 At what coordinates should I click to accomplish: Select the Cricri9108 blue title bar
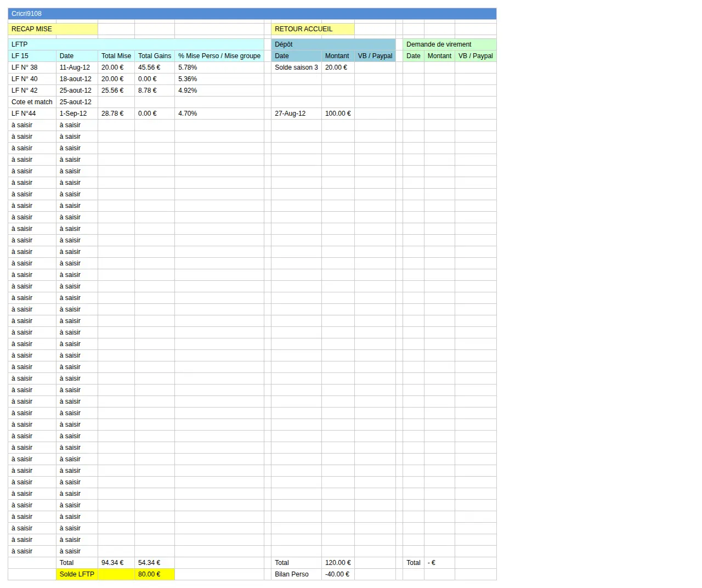252,14
